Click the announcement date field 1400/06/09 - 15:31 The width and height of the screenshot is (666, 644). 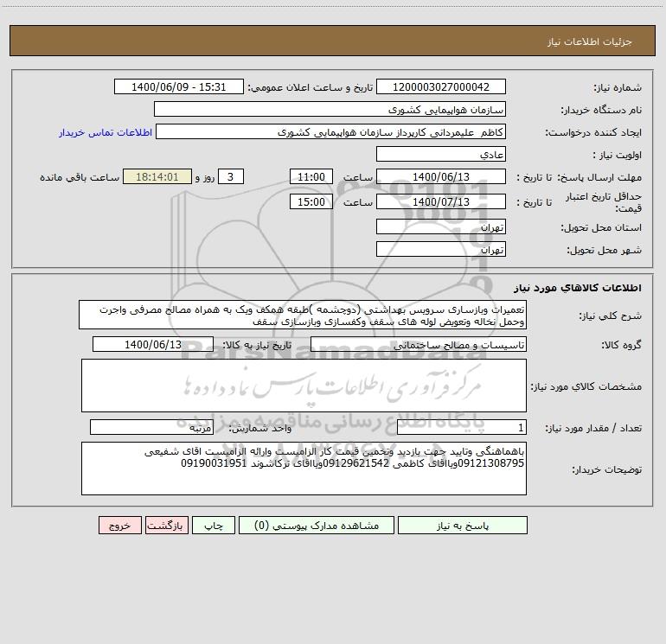[179, 86]
